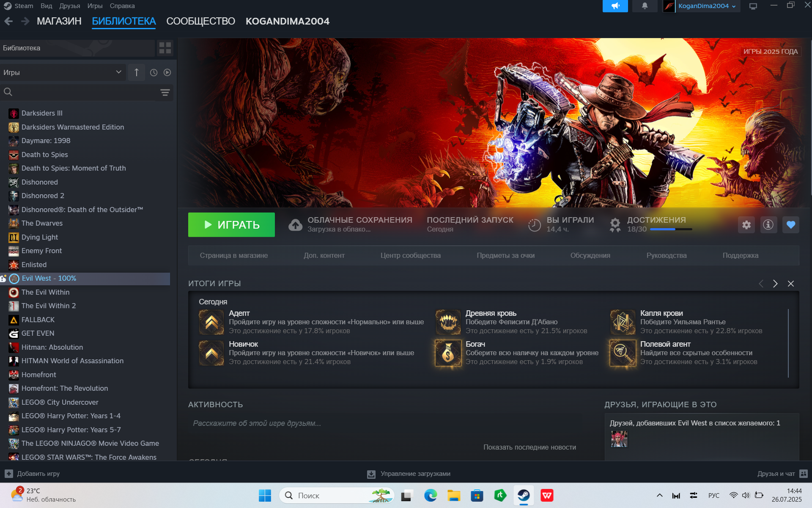Screen dimensions: 812x508
Task: Open Страница в магазине link
Action: tap(234, 256)
